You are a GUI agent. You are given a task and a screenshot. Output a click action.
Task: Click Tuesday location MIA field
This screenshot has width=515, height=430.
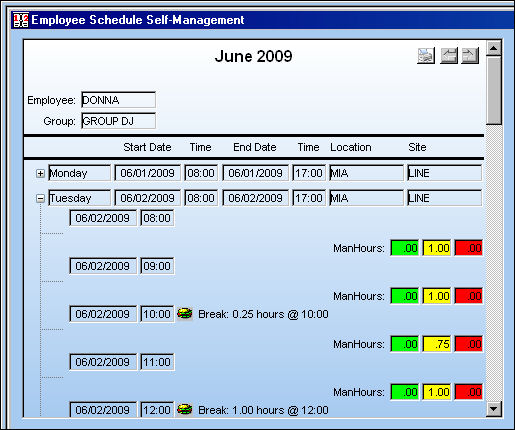[x=366, y=198]
